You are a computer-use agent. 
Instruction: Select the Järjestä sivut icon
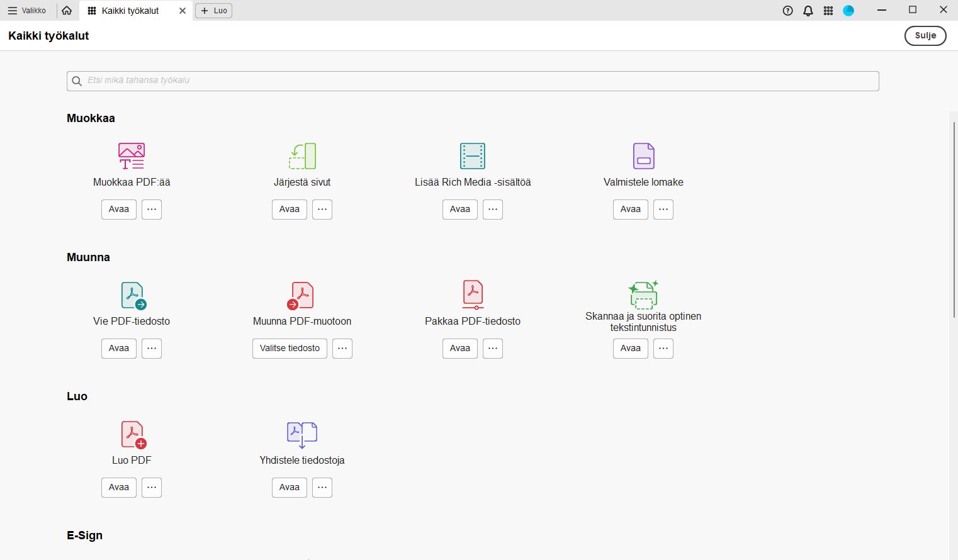[x=302, y=156]
